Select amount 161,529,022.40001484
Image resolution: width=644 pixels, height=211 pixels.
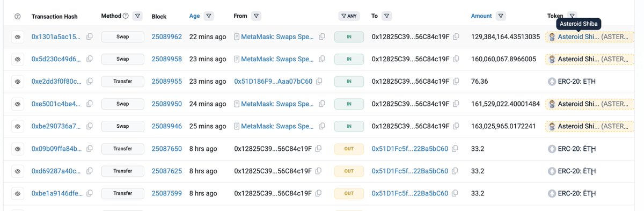pyautogui.click(x=506, y=104)
